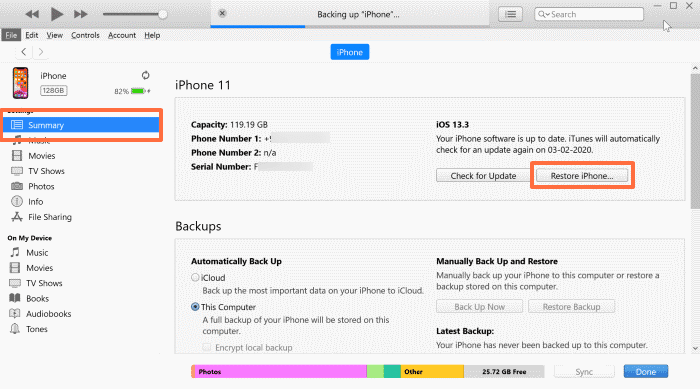Select This Computer backup radio button
This screenshot has height=389, width=700.
pos(195,307)
